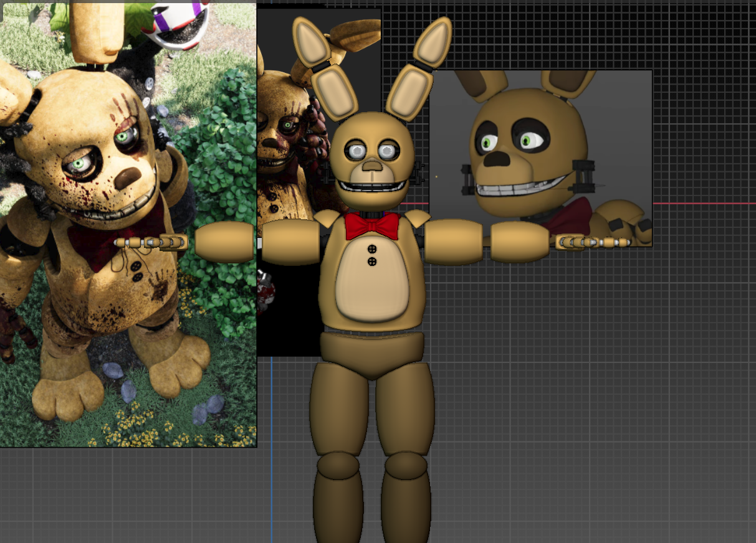Click the lower black button on the model's chest

click(372, 262)
